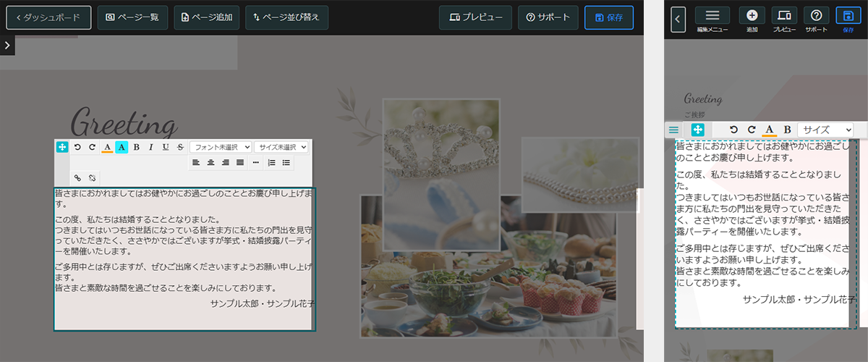
Task: Click the ご挨拶 subtitle in mobile view
Action: [x=694, y=114]
